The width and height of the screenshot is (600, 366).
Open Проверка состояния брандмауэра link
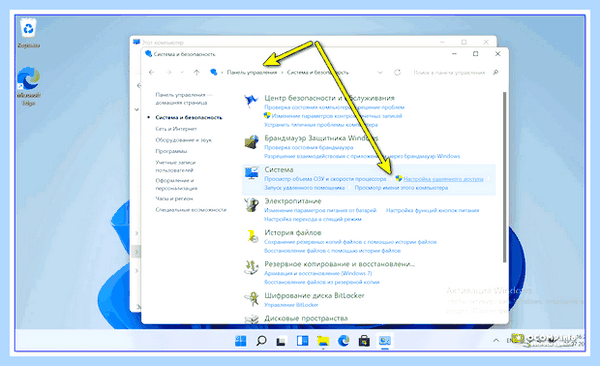[x=308, y=147]
